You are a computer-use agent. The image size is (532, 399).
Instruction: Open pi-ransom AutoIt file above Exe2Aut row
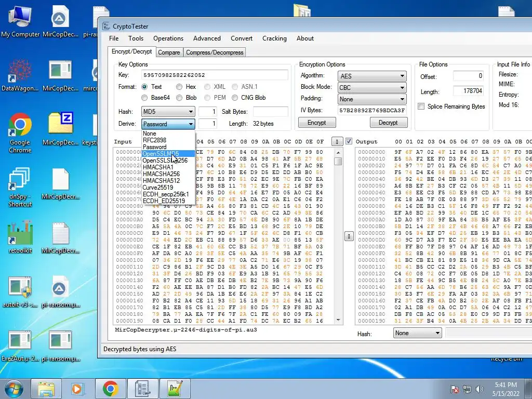click(x=61, y=292)
